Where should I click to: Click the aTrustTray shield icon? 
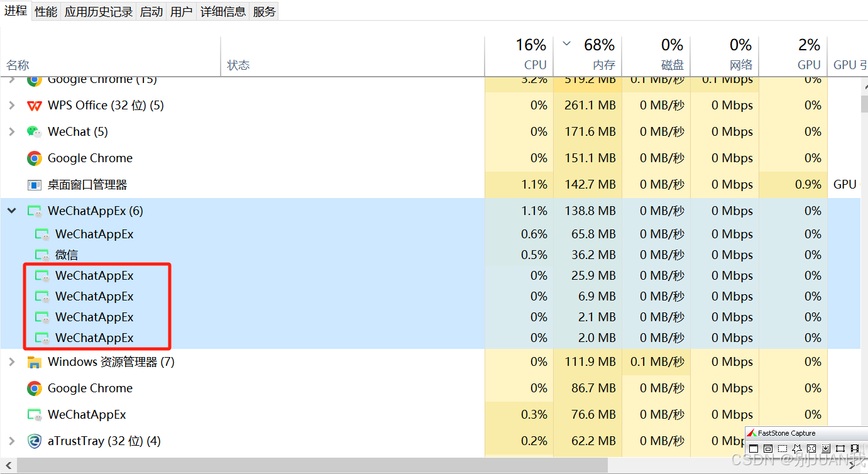coord(35,441)
